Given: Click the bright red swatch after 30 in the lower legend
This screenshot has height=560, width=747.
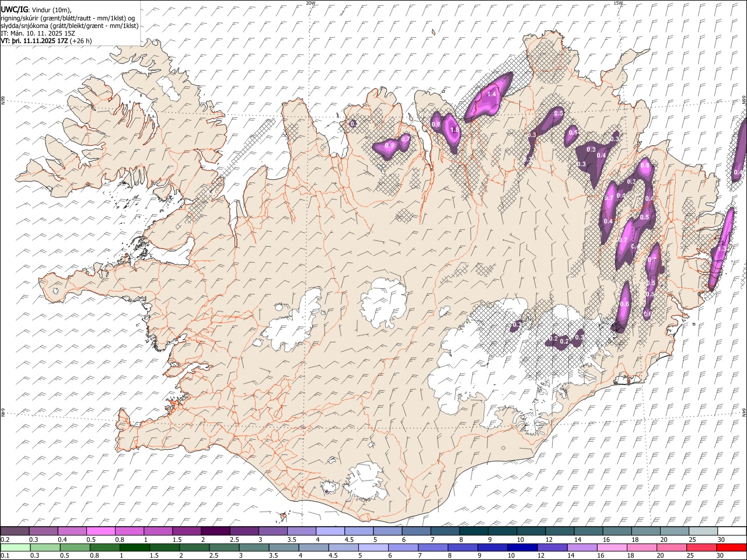Looking at the screenshot, I should click(731, 547).
